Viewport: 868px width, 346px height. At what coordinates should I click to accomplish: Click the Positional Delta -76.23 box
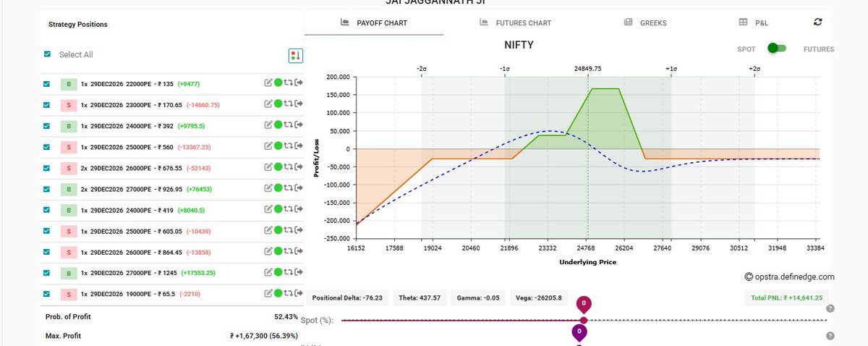349,297
